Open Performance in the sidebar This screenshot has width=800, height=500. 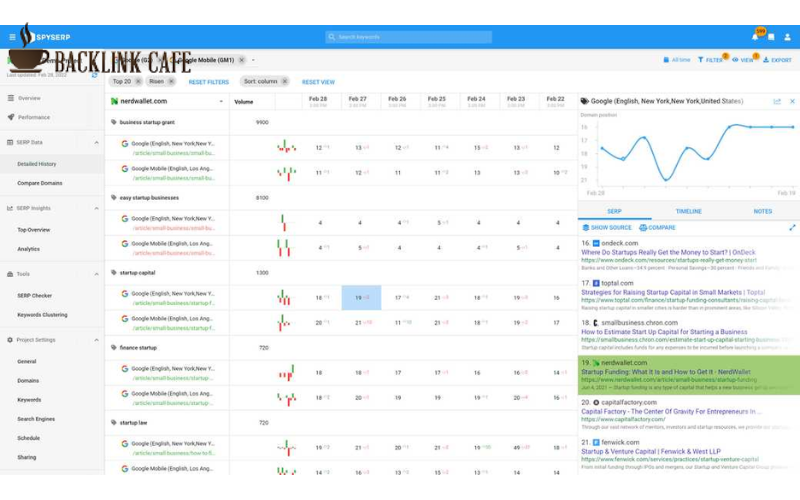point(34,117)
